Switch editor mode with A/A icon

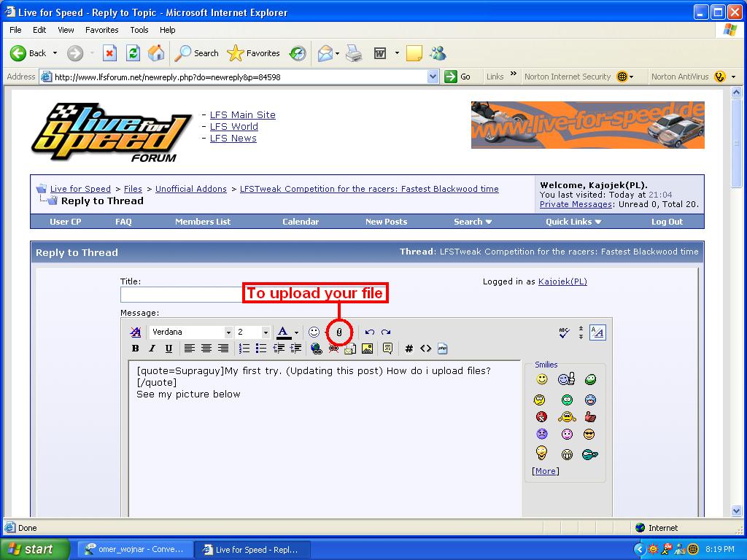coord(597,332)
